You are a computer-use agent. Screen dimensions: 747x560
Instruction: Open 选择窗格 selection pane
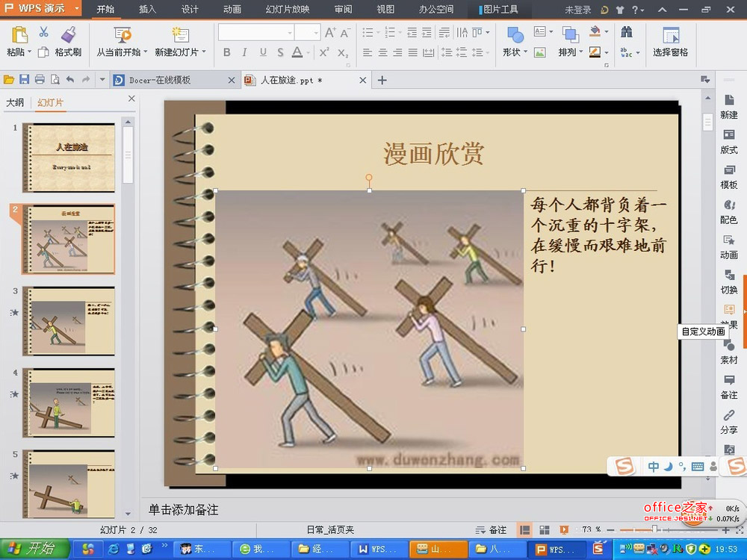pyautogui.click(x=670, y=42)
